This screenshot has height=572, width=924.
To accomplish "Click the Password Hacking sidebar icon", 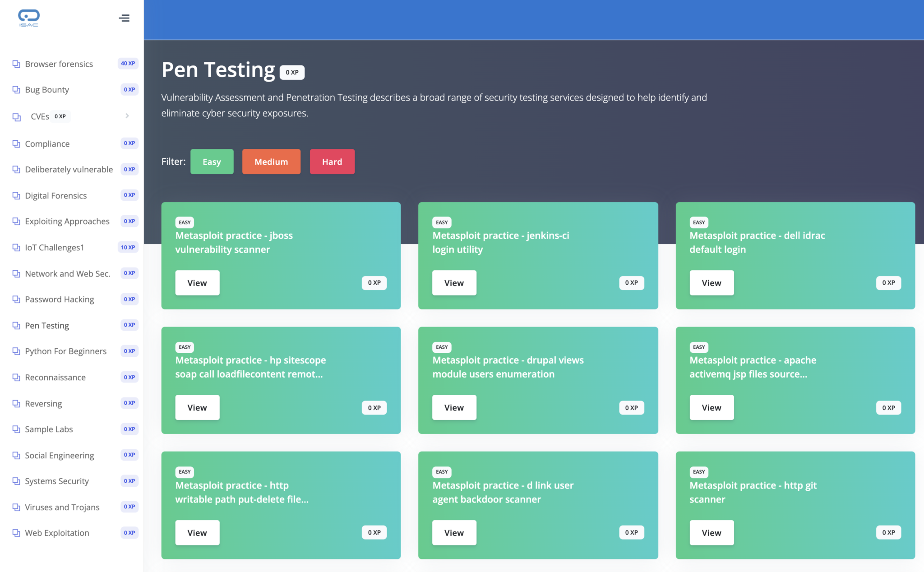I will pos(16,300).
